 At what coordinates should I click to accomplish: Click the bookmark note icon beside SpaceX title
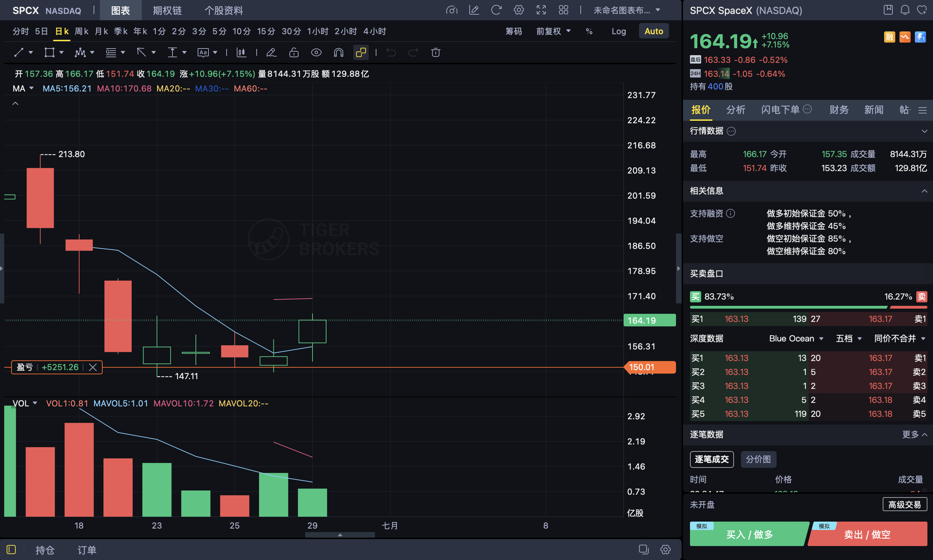888,10
